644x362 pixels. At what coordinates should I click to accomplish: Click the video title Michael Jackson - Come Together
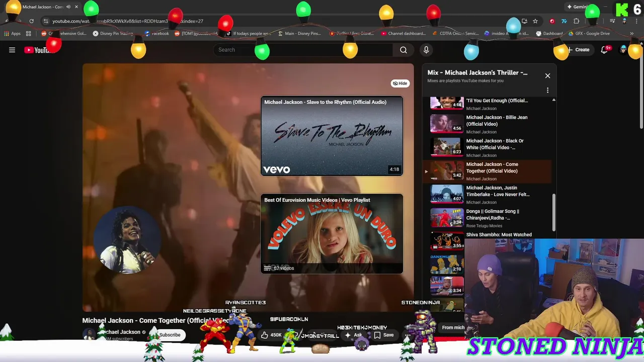point(156,320)
